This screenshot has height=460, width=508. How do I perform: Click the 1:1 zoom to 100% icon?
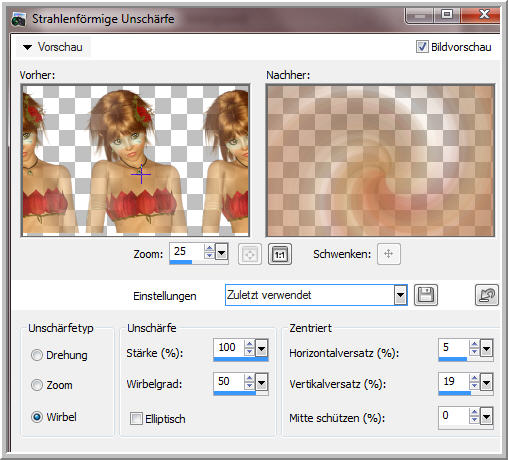pyautogui.click(x=280, y=254)
